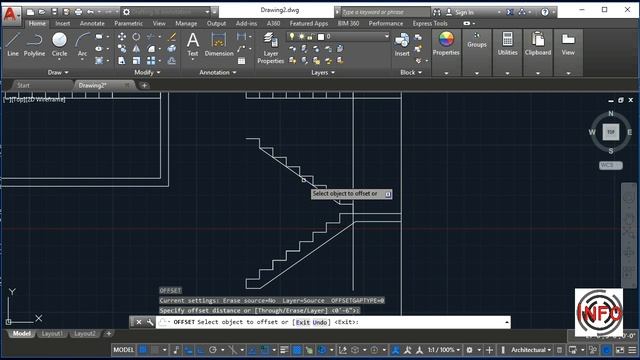Open the Utilities calculator panel
Image resolution: width=640 pixels, height=360 pixels.
[x=507, y=44]
